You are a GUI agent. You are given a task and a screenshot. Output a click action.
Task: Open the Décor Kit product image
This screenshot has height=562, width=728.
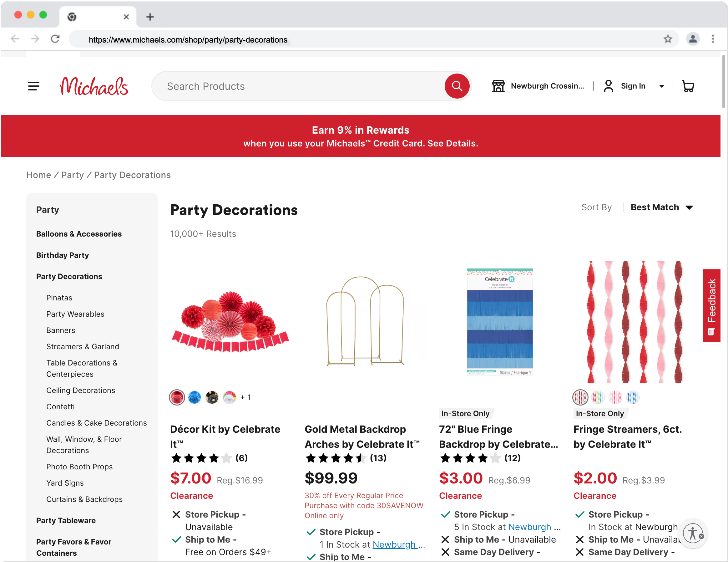231,322
